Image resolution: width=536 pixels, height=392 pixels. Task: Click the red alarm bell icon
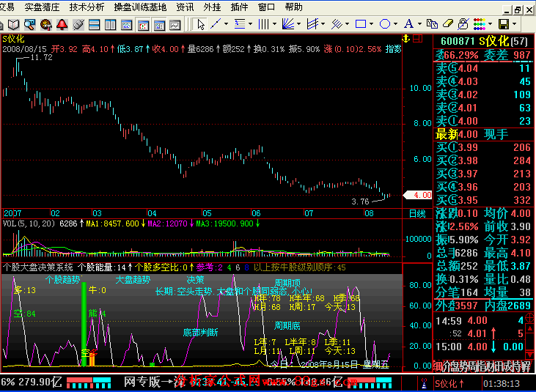pos(62,25)
